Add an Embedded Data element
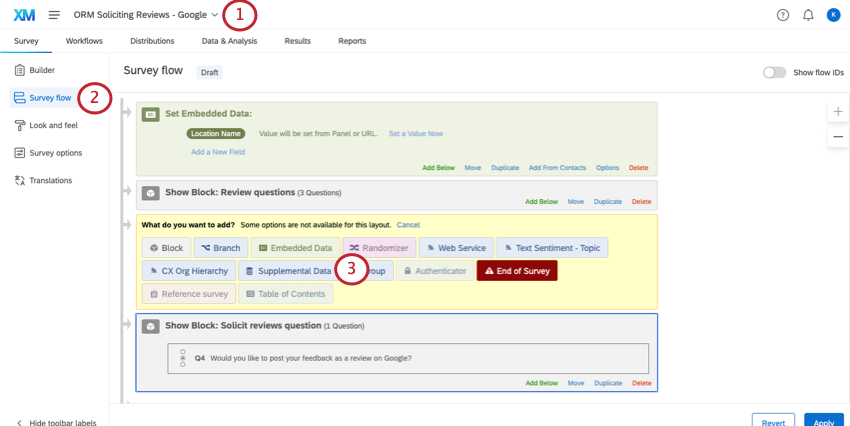 295,248
